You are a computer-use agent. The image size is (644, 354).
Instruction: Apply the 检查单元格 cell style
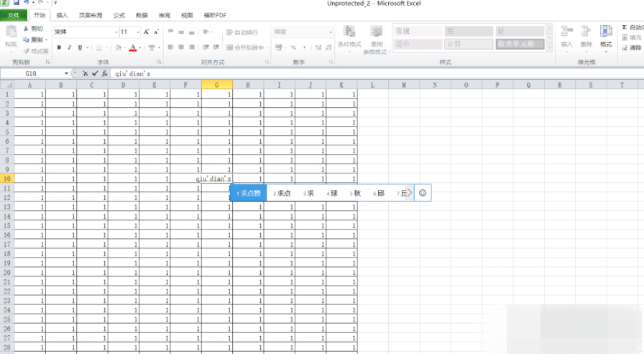520,44
